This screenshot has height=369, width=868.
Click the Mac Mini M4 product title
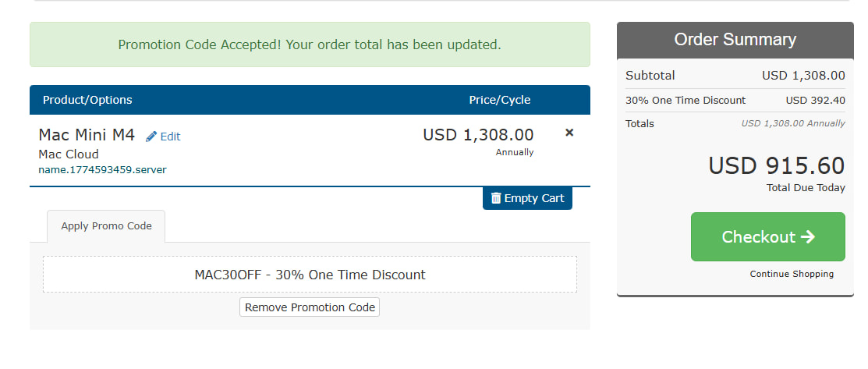[87, 134]
